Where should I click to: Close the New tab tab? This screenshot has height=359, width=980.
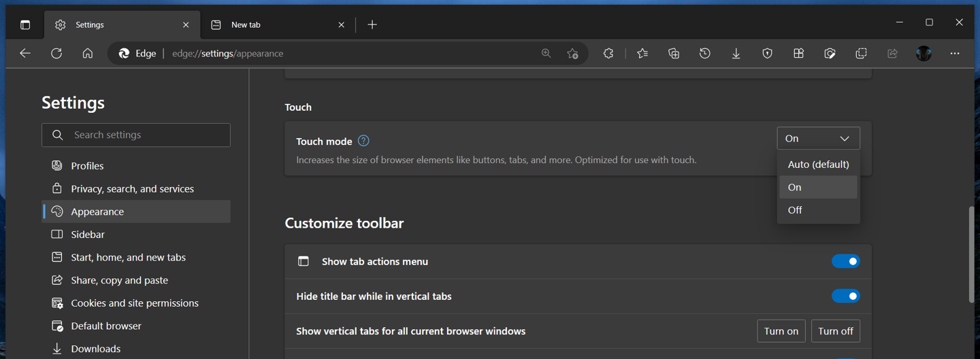click(x=342, y=24)
